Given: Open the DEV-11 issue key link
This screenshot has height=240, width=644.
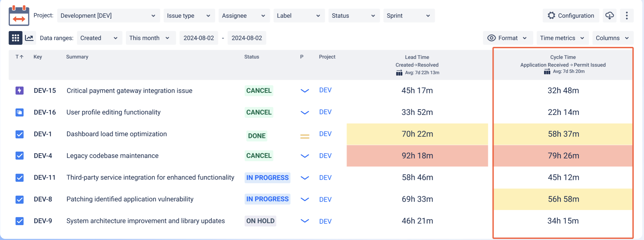Looking at the screenshot, I should [x=45, y=178].
